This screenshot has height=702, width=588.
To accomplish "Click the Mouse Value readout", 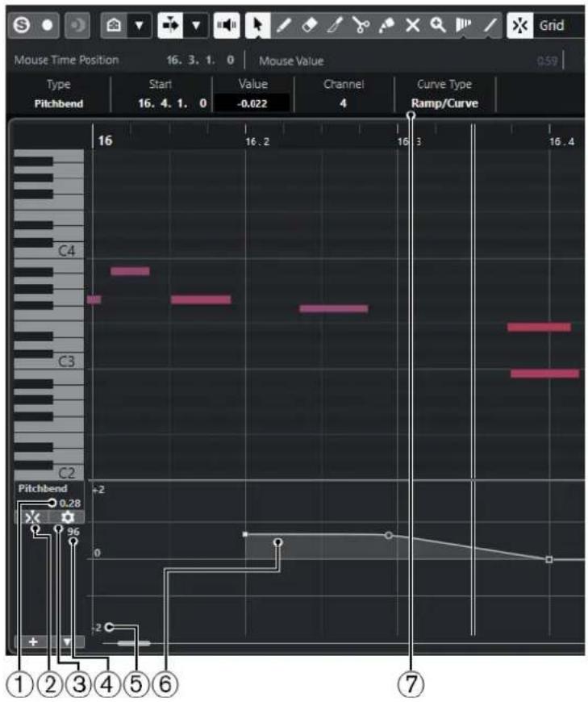I will (x=548, y=61).
